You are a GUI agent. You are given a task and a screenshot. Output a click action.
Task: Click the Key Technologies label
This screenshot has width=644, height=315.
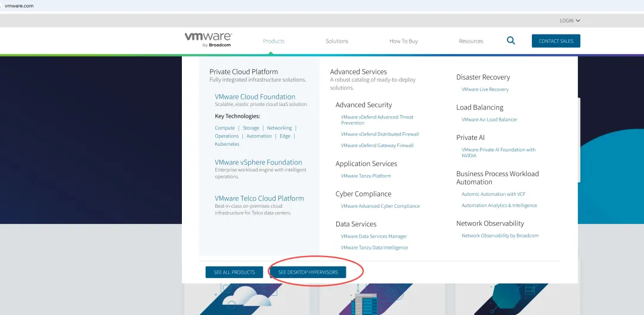tap(237, 117)
